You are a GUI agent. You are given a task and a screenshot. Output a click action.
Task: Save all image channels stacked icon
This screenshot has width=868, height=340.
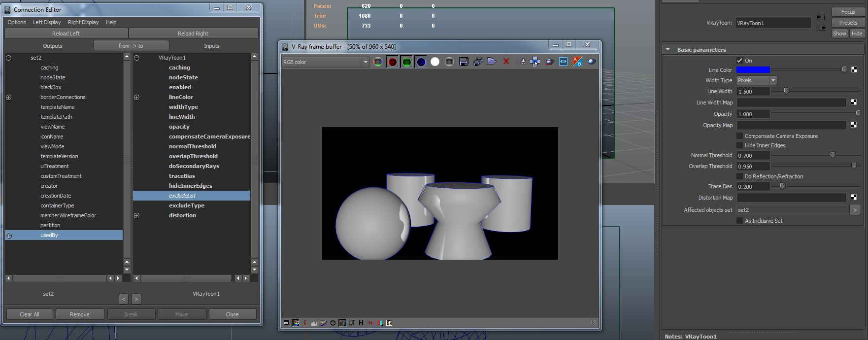tap(478, 62)
